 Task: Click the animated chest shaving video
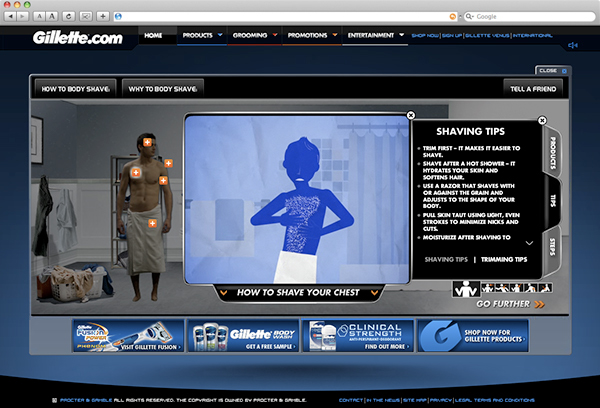297,199
